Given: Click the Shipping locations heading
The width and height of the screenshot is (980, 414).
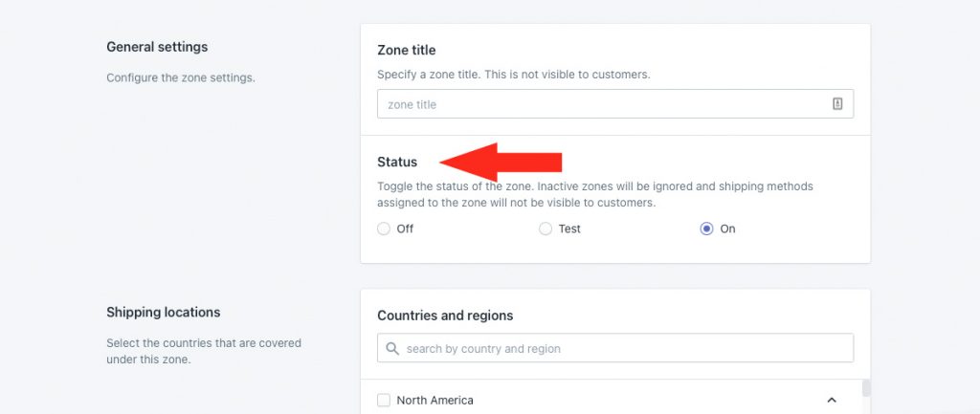Looking at the screenshot, I should tap(163, 312).
